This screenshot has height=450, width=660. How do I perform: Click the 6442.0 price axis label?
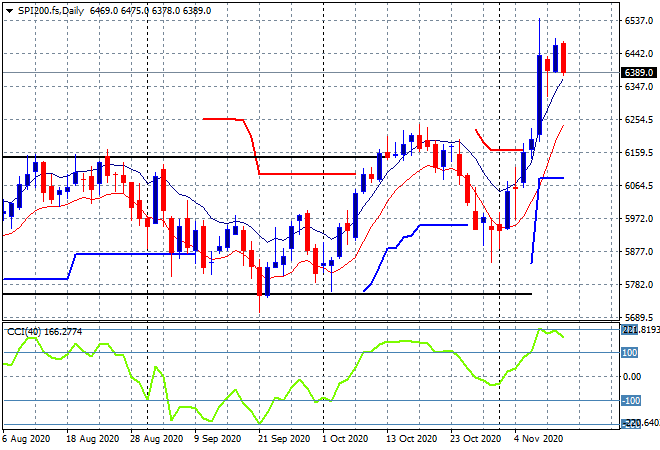coord(639,53)
